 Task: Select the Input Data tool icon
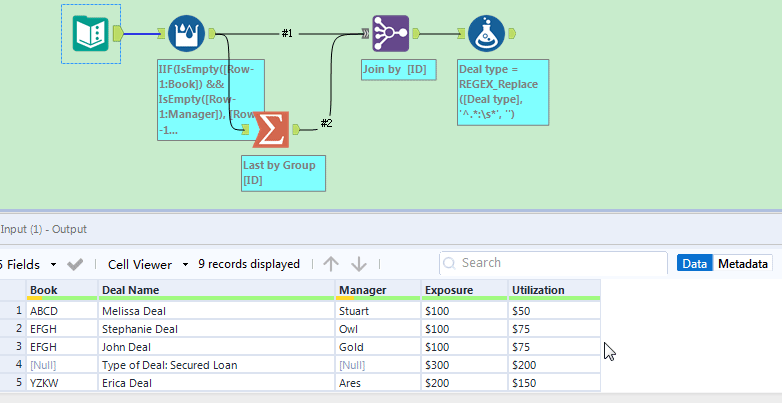pyautogui.click(x=90, y=33)
